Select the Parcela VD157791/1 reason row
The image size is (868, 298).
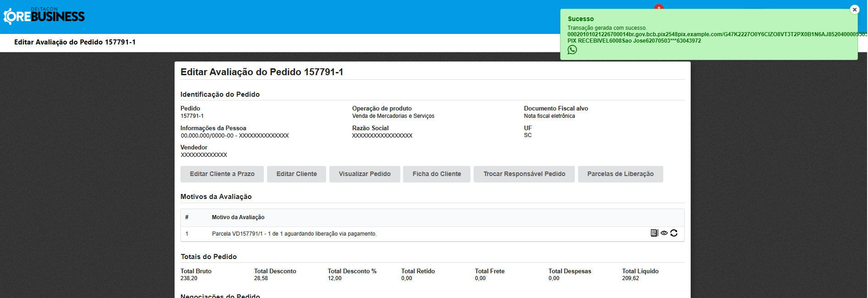(294, 234)
